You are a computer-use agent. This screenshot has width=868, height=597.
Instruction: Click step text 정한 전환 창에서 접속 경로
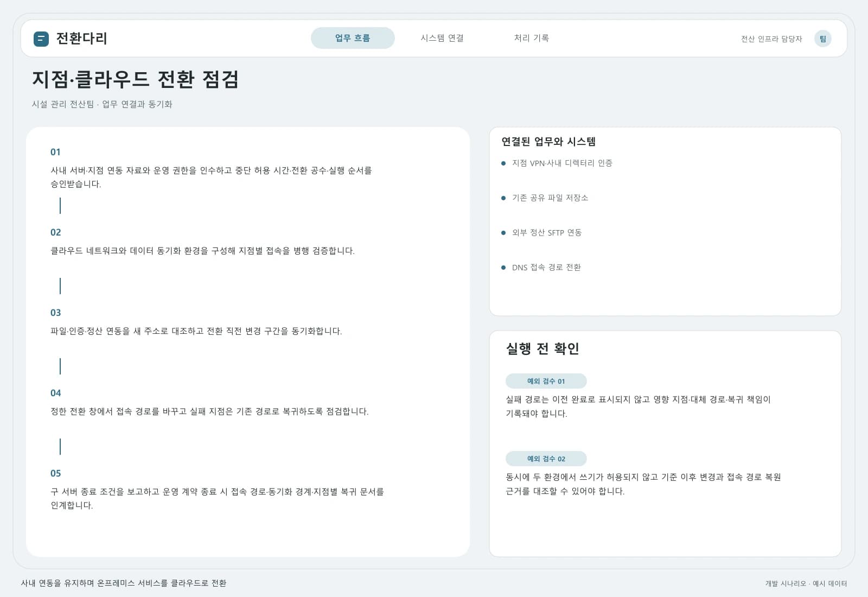pyautogui.click(x=209, y=411)
